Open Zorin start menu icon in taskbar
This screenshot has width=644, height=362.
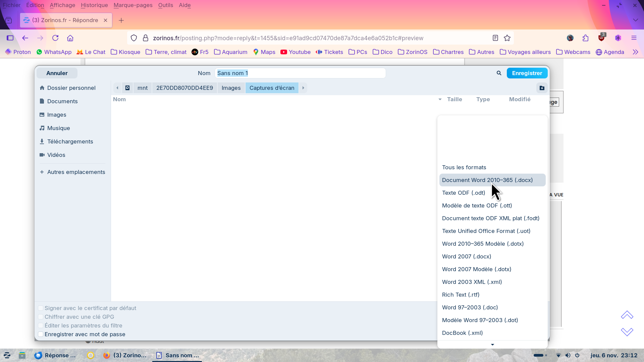tap(7, 355)
